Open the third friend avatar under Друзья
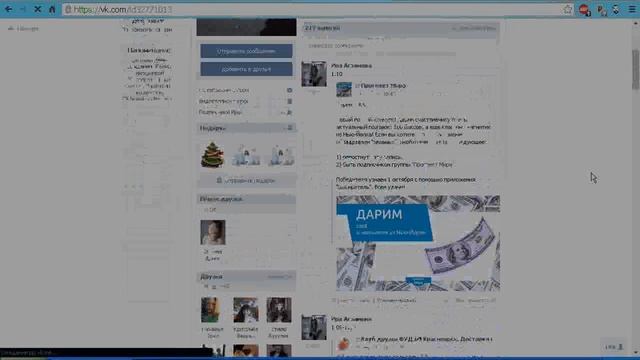 (279, 310)
